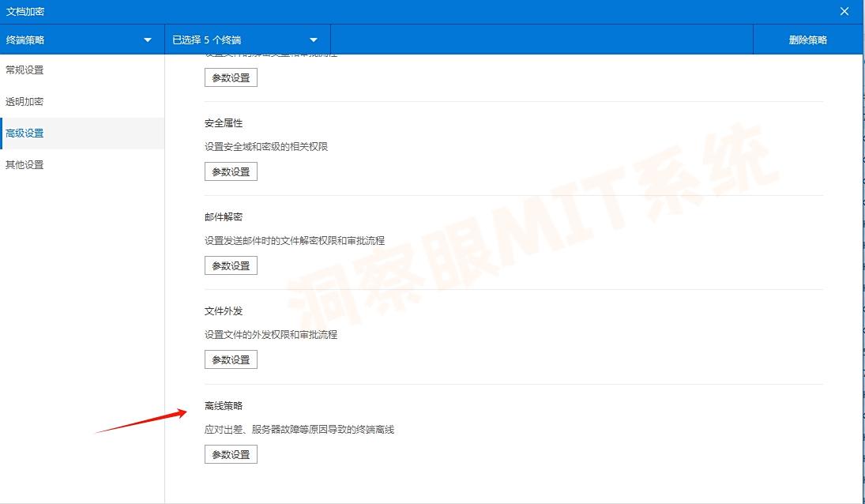Click text 设置安全域和密级的相关权限
Viewport: 865px width, 504px height.
coord(266,147)
